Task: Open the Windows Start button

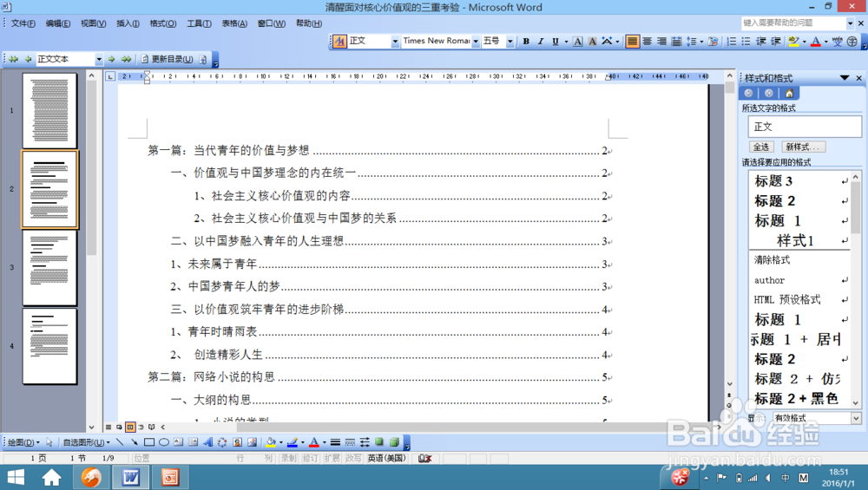Action: click(16, 477)
